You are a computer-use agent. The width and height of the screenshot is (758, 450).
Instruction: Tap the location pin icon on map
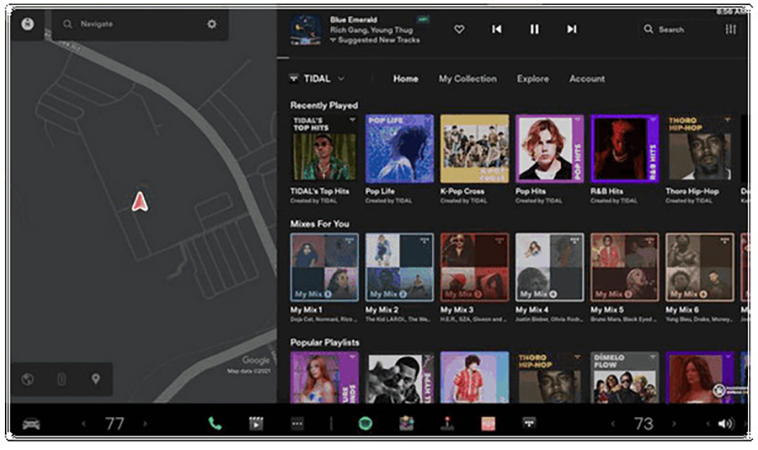(x=96, y=379)
